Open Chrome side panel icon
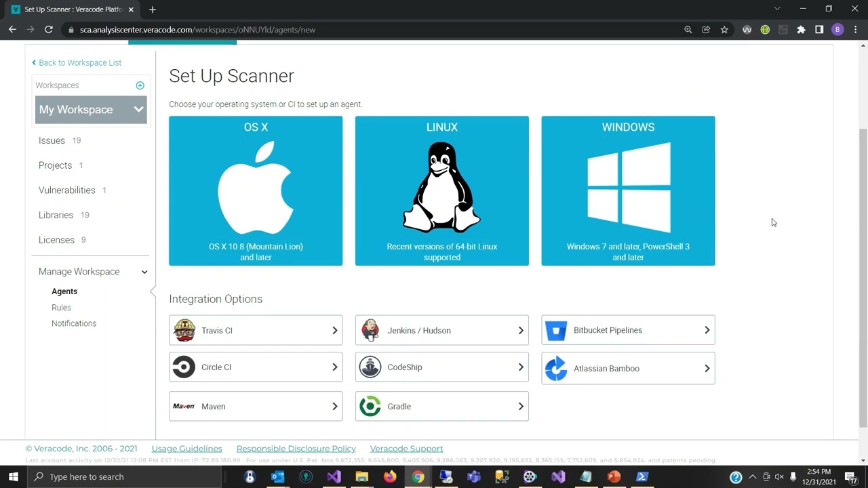This screenshot has height=488, width=868. (x=819, y=30)
